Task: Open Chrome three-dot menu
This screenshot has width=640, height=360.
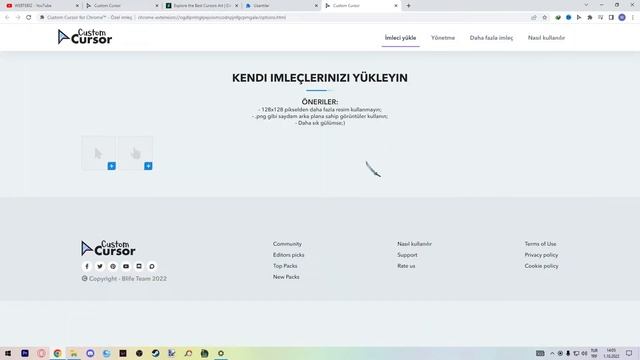Action: pos(633,18)
